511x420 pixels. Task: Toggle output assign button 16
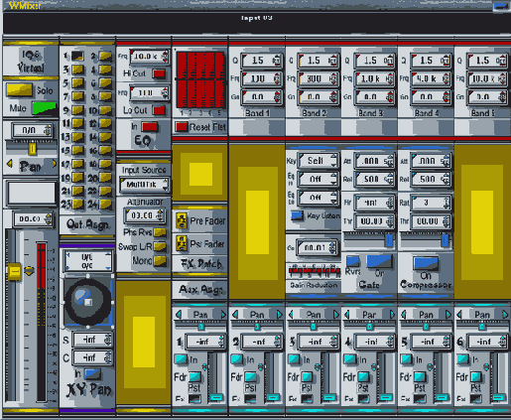coord(105,150)
